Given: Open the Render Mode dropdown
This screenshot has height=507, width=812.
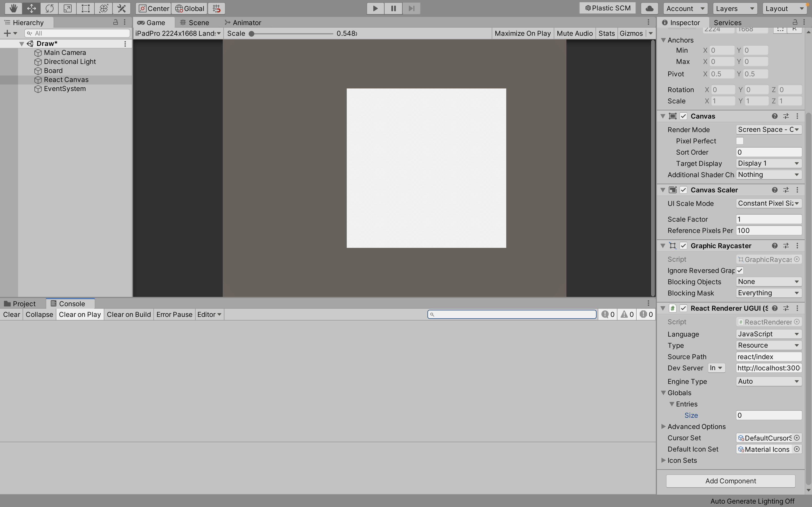Looking at the screenshot, I should click(768, 130).
